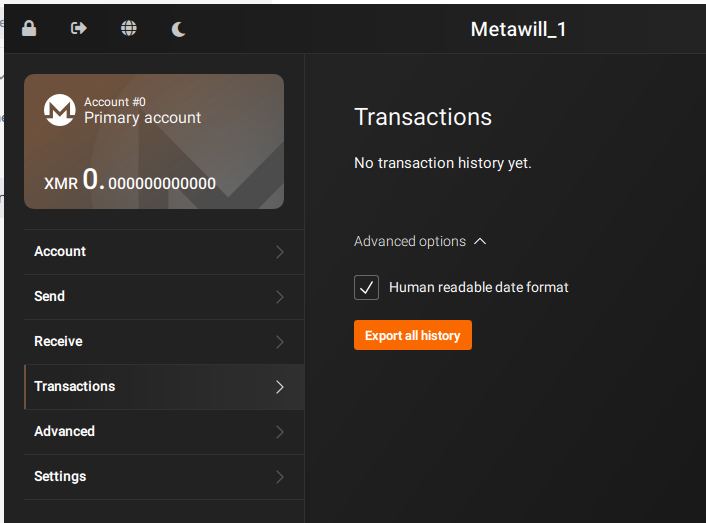Toggle dark mode moon icon

tap(179, 29)
